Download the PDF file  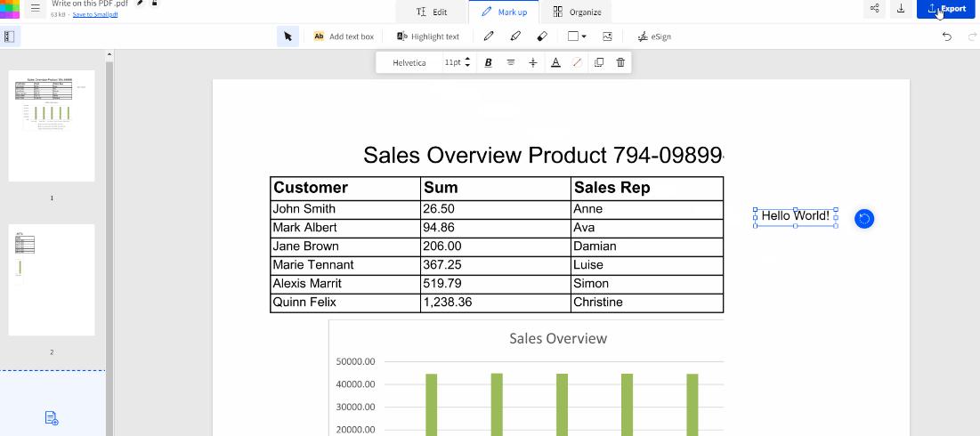coord(901,9)
